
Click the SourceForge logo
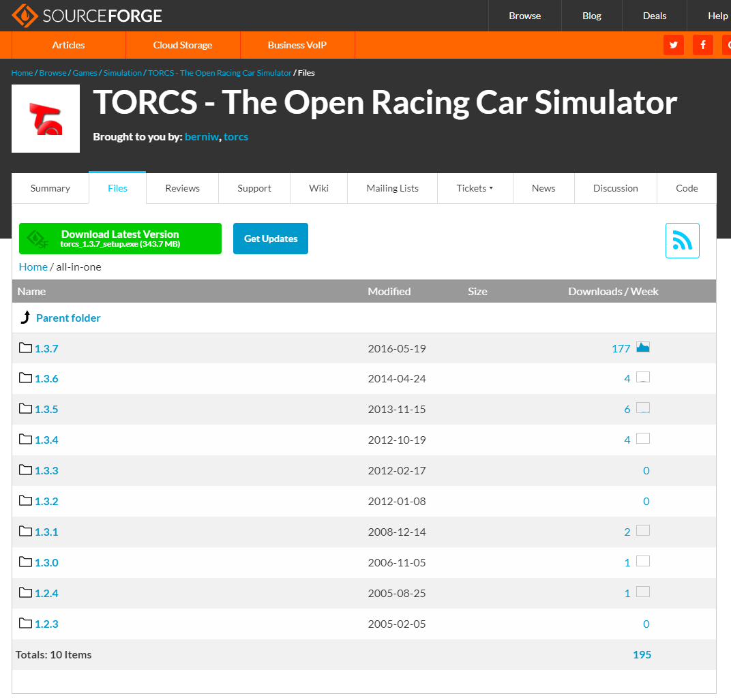coord(87,16)
